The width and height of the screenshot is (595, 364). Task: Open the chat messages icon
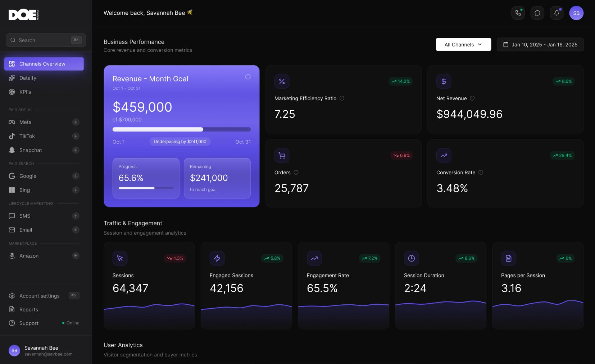point(537,13)
